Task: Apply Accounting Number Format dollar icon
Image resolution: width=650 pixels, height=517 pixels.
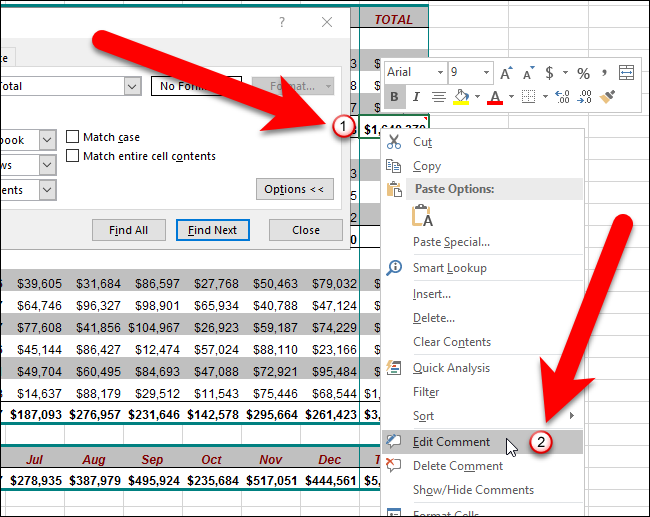Action: point(549,73)
